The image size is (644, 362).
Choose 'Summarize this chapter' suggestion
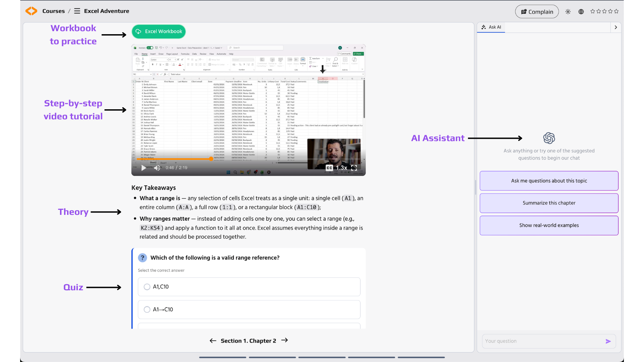point(549,203)
